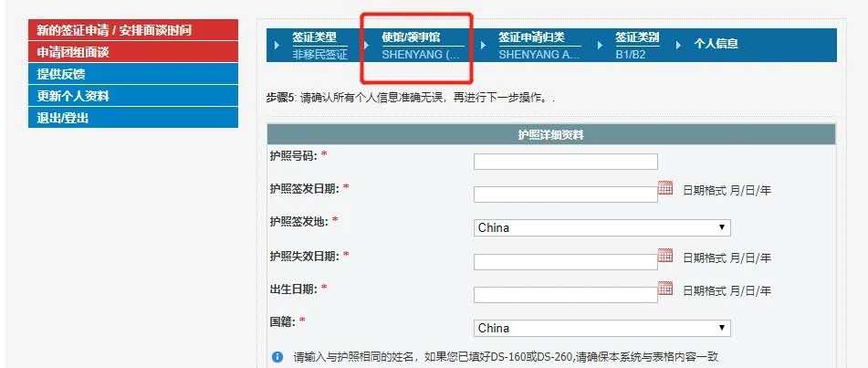This screenshot has width=868, height=368.
Task: Open calendar icon for 出生日期
Action: pyautogui.click(x=664, y=289)
